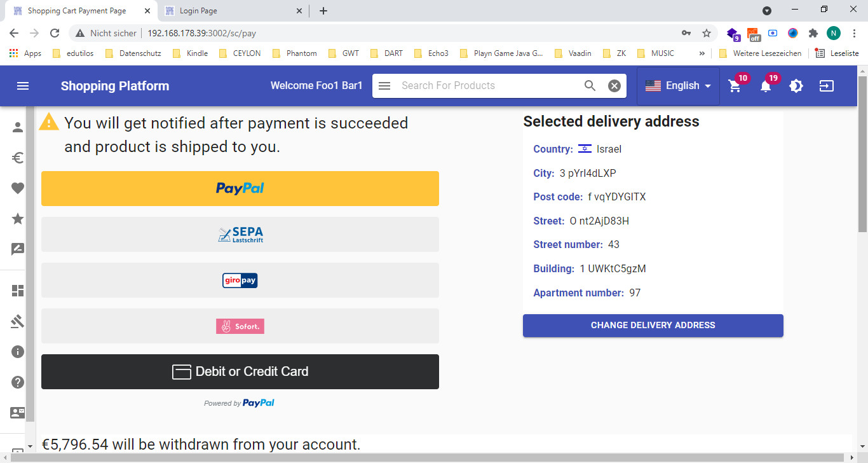Choose giropay as payment method
868x463 pixels.
point(240,280)
